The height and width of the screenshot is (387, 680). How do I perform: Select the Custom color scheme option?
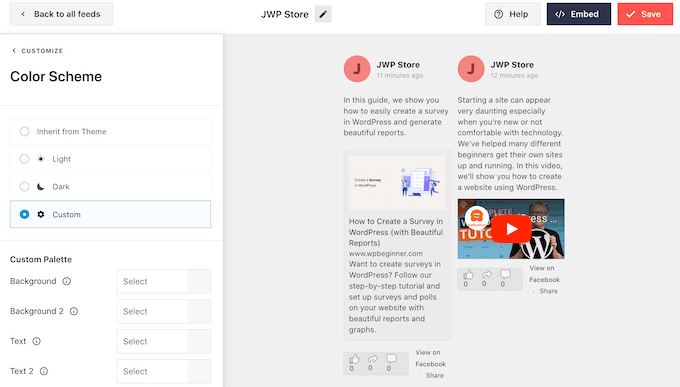tap(110, 214)
